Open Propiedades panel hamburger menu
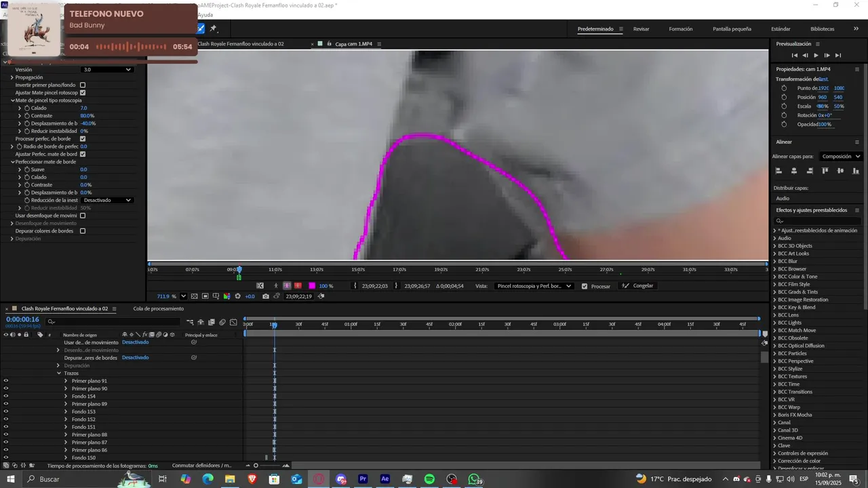 pyautogui.click(x=857, y=69)
